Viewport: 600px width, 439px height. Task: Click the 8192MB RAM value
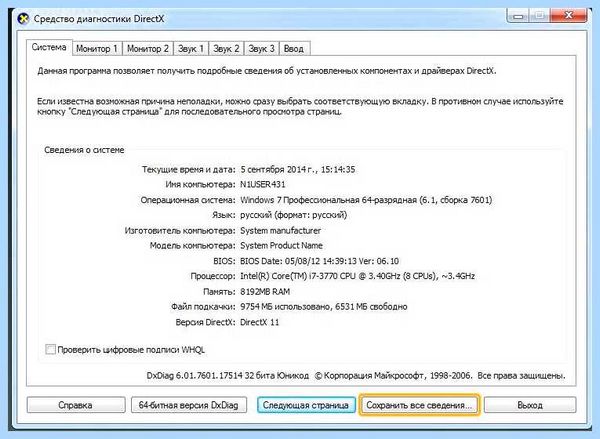coord(265,292)
